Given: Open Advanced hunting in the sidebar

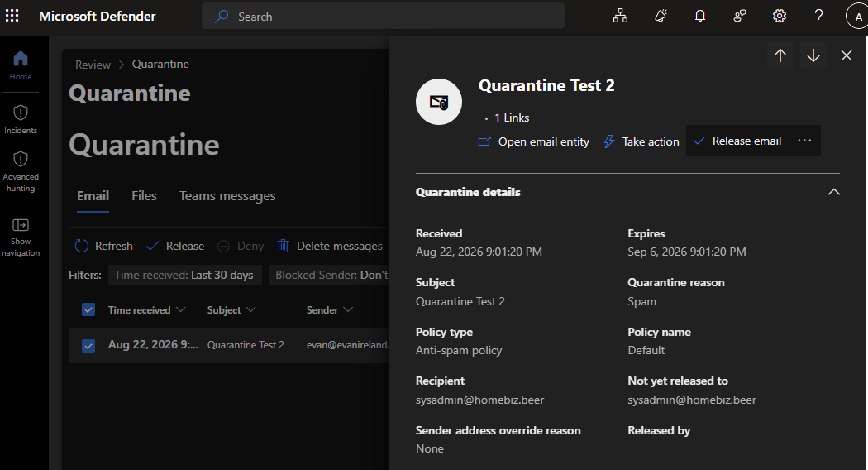Looking at the screenshot, I should (21, 172).
